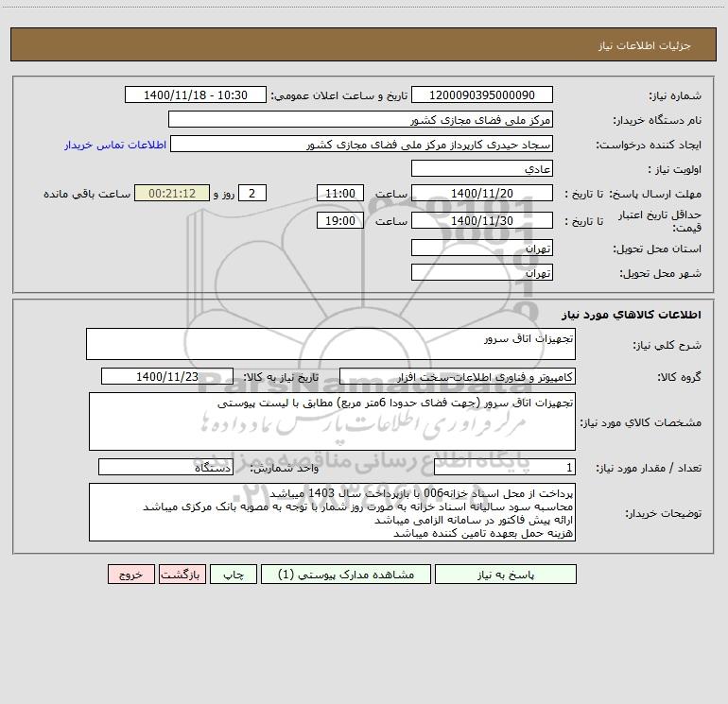Click the 'خروج' exit button
This screenshot has width=728, height=704.
pyautogui.click(x=130, y=575)
